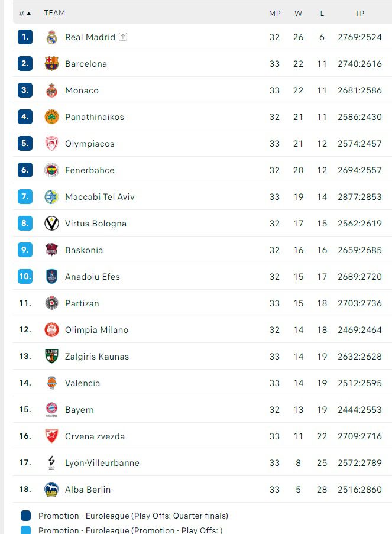Click the dark blue rank 1 badge
392x534 pixels.
pyautogui.click(x=25, y=37)
